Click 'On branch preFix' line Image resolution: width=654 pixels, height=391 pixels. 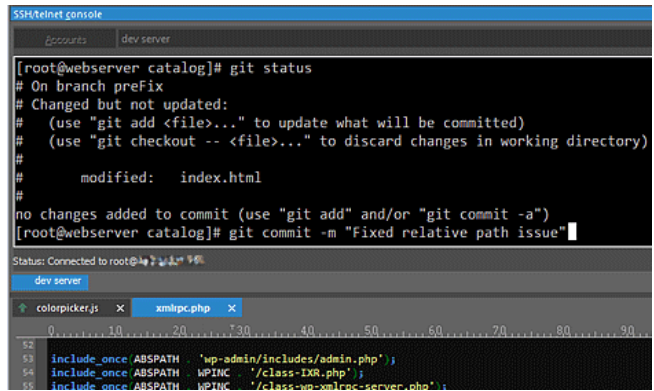click(89, 86)
